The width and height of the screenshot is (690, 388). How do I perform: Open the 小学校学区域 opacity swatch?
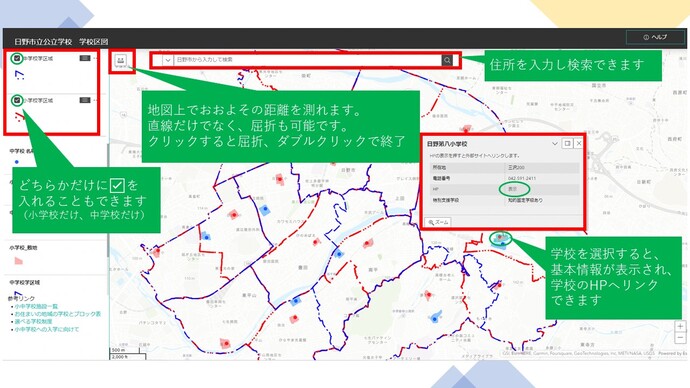pos(84,100)
